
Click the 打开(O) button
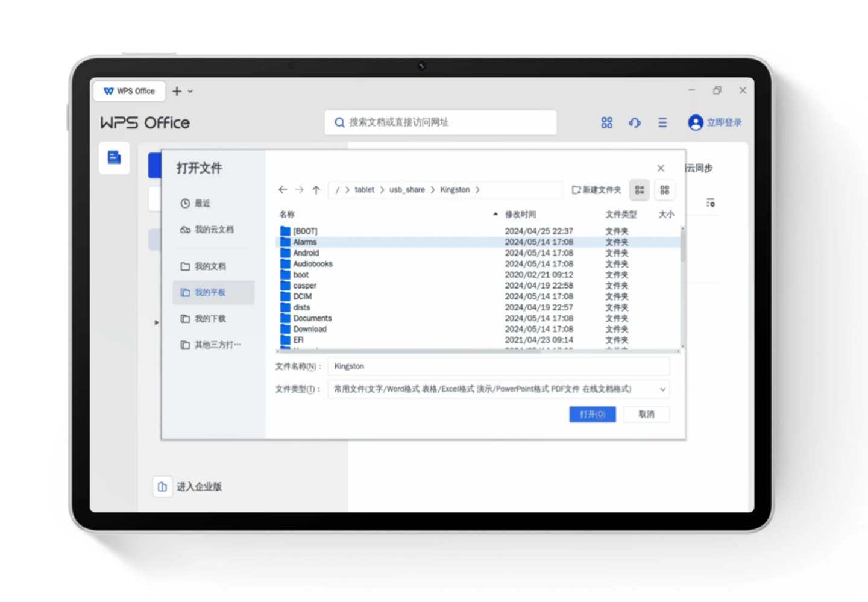tap(593, 414)
